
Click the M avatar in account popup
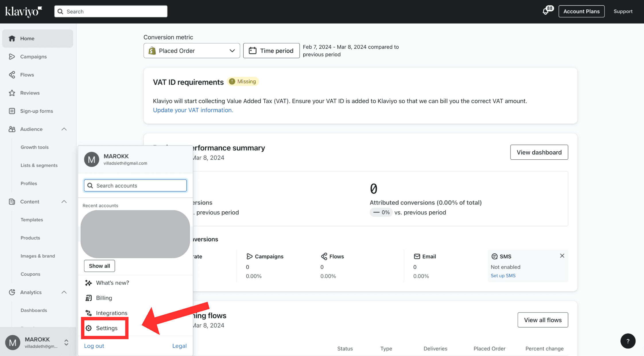pos(92,159)
